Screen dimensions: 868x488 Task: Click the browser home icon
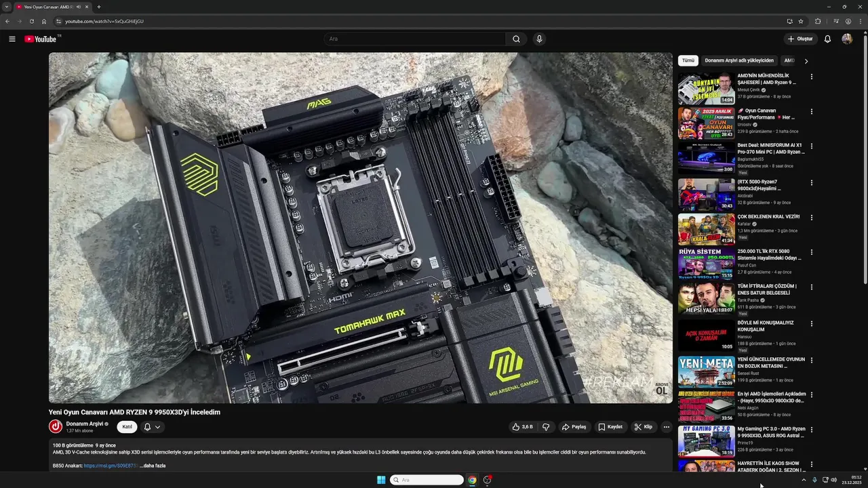tap(44, 21)
